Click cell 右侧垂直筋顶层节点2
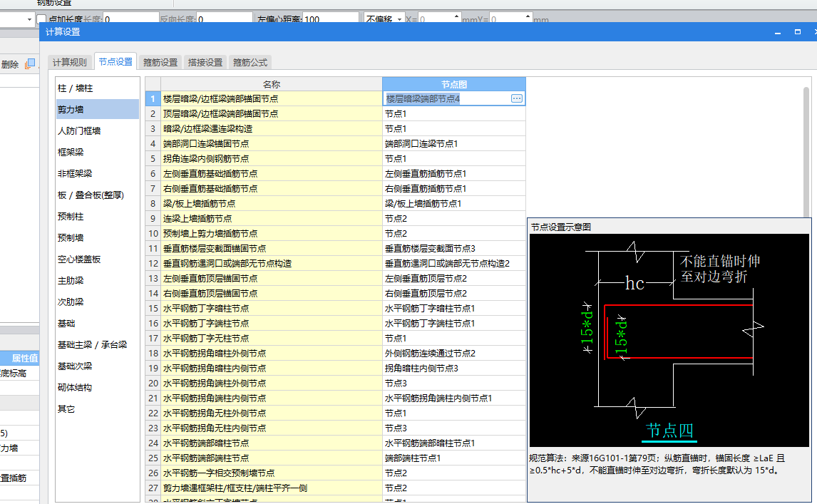The image size is (817, 504). pyautogui.click(x=454, y=294)
